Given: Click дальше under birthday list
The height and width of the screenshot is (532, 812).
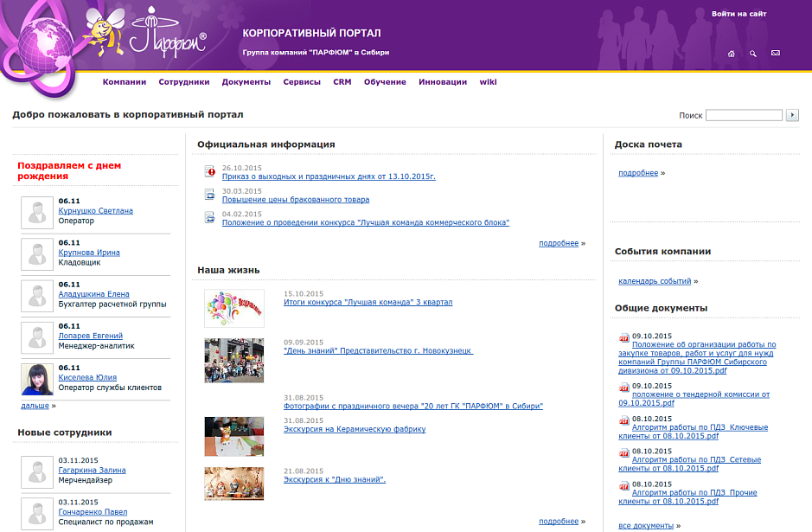Looking at the screenshot, I should coord(35,406).
